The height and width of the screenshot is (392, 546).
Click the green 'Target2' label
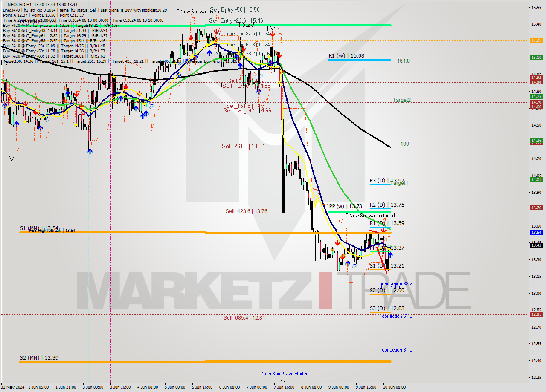[x=402, y=100]
